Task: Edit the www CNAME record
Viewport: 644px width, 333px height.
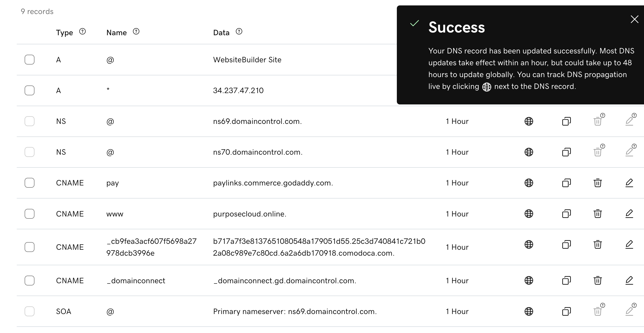Action: coord(629,214)
